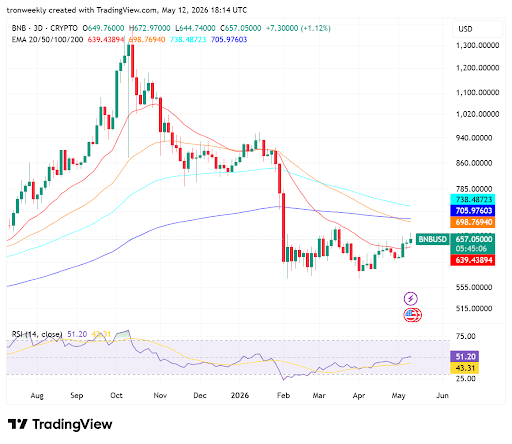Click the 940.00000 price scale level
The width and height of the screenshot is (512, 444).
click(474, 138)
